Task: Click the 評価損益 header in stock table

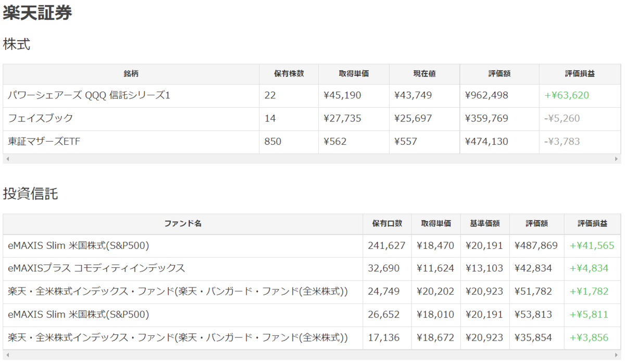Action: tap(580, 74)
